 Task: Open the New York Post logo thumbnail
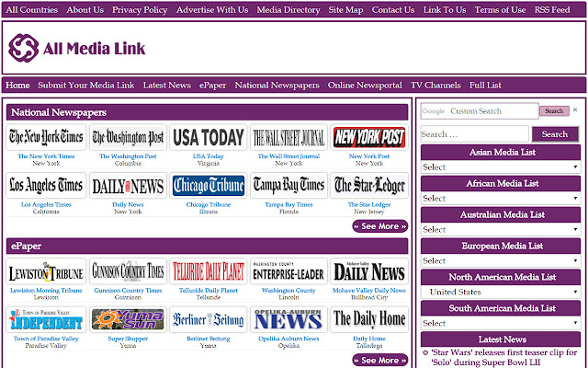tap(369, 137)
